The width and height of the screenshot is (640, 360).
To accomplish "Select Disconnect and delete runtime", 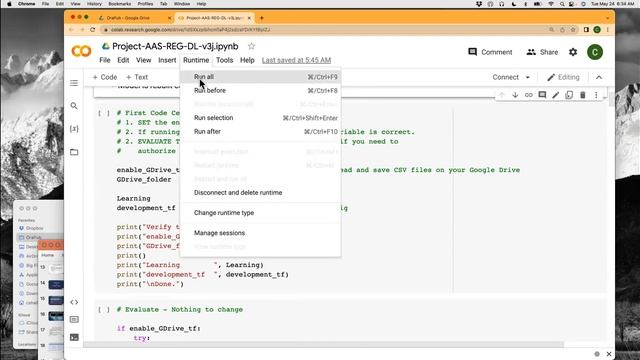I will tap(260, 193).
